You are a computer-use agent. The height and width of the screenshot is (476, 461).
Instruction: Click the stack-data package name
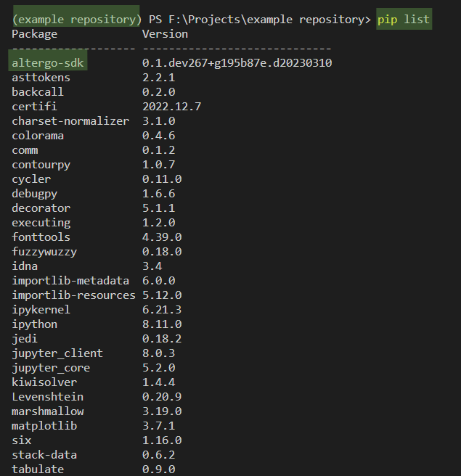pos(44,455)
